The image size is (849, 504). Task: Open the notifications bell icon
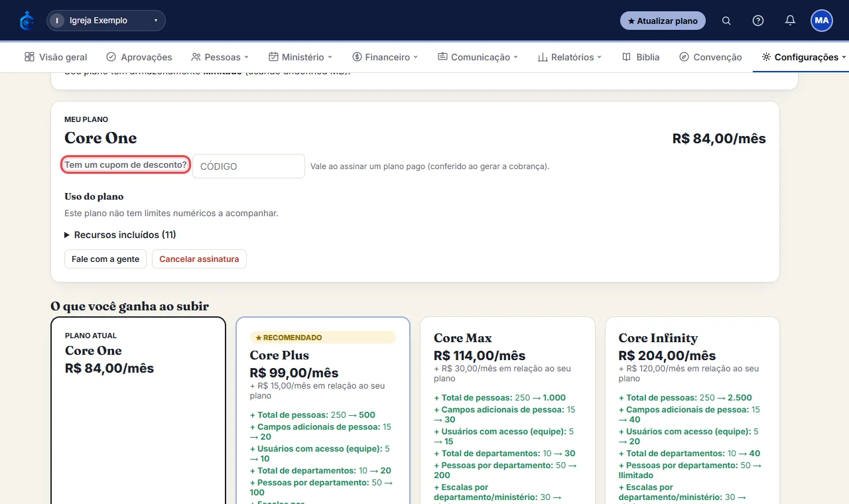pyautogui.click(x=790, y=21)
